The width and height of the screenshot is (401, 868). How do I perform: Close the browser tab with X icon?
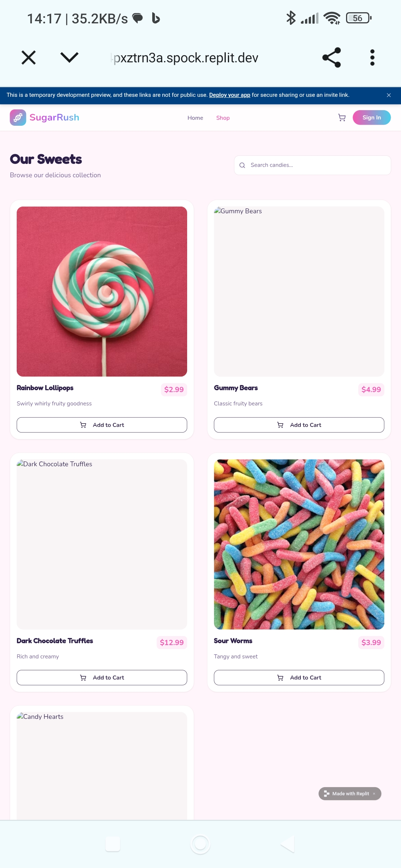coord(29,57)
